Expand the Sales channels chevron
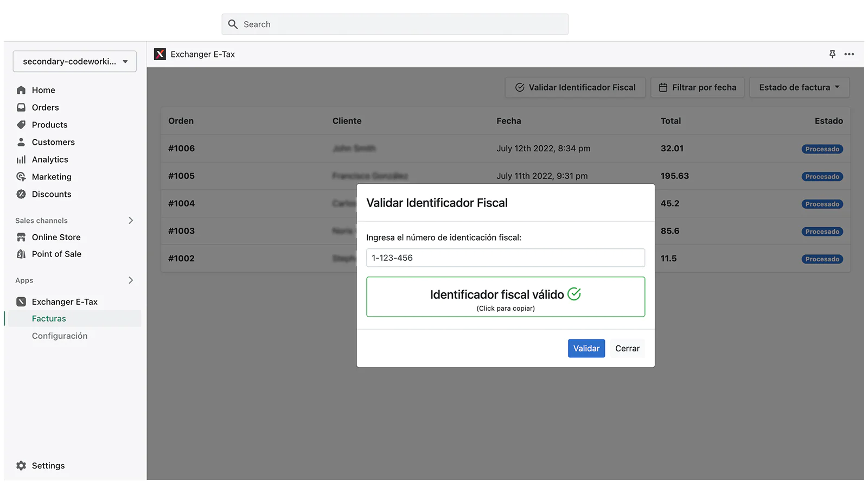 (131, 220)
